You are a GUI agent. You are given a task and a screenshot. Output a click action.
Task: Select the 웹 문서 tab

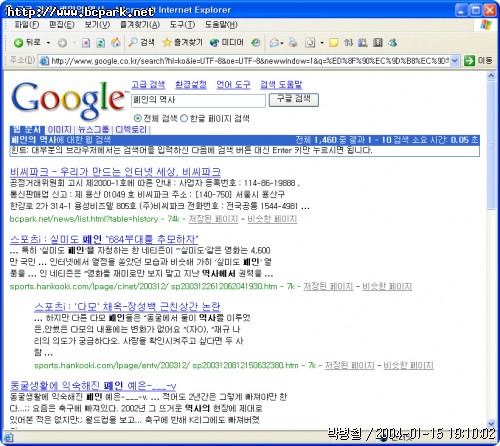[x=27, y=130]
